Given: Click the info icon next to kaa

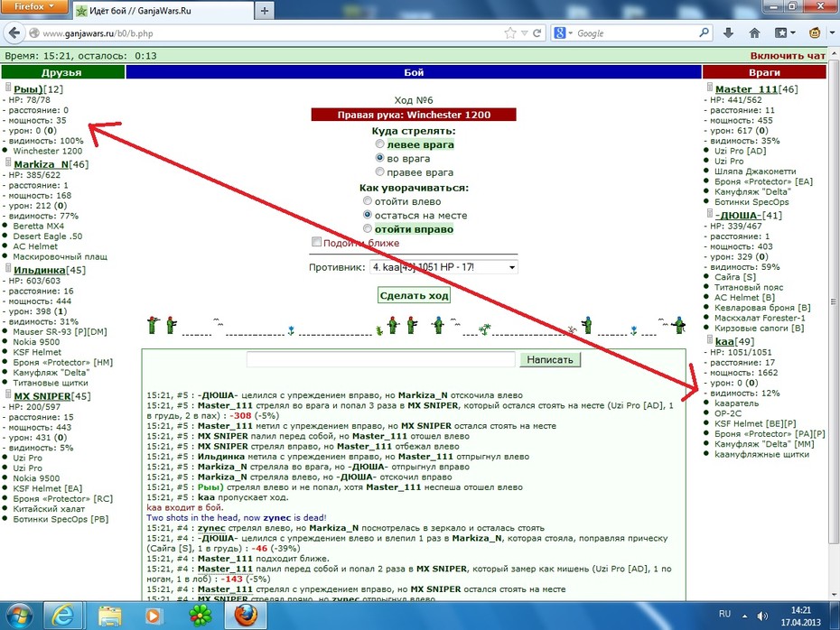Looking at the screenshot, I should coord(710,340).
